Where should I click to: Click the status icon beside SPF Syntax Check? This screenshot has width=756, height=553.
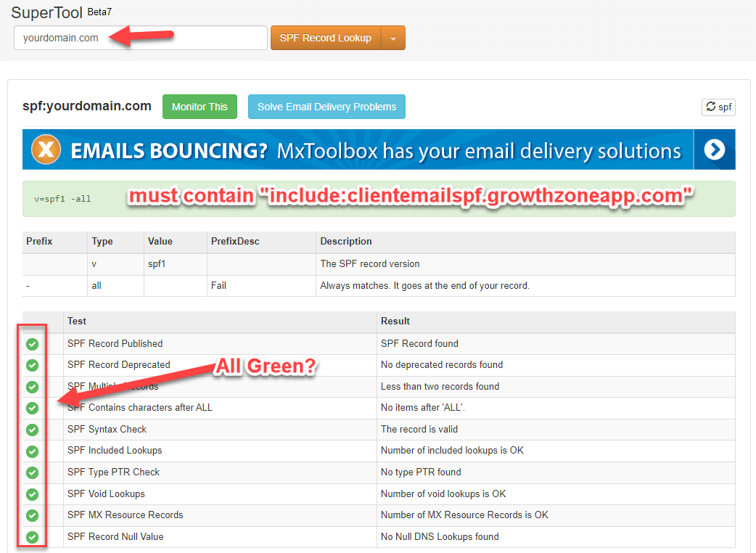32,430
